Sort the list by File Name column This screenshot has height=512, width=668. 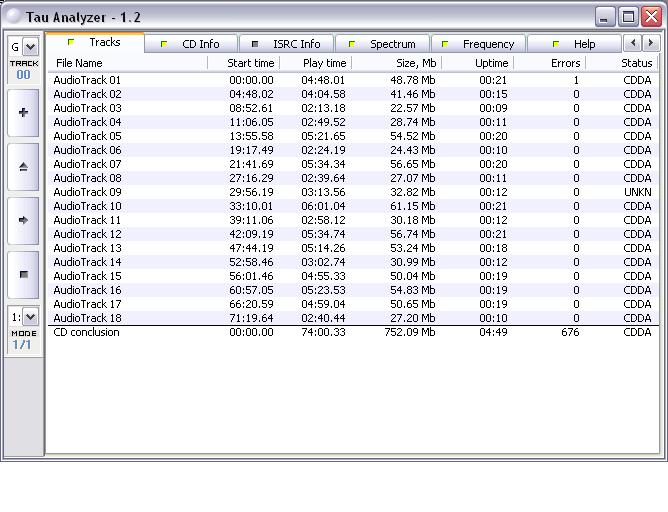pyautogui.click(x=78, y=63)
